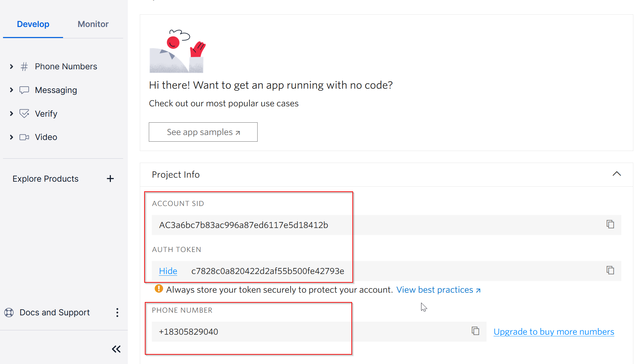637x364 pixels.
Task: Copy the Account SID value
Action: coord(610,224)
